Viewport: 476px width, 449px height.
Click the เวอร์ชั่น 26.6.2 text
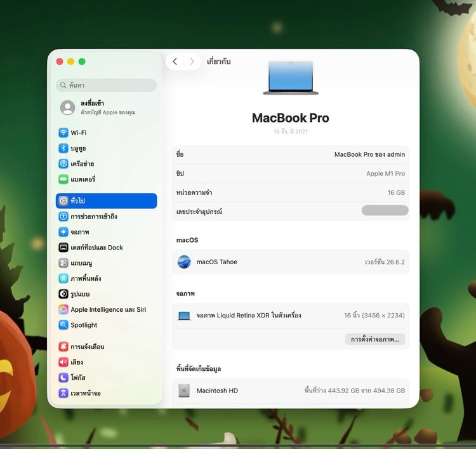click(385, 262)
